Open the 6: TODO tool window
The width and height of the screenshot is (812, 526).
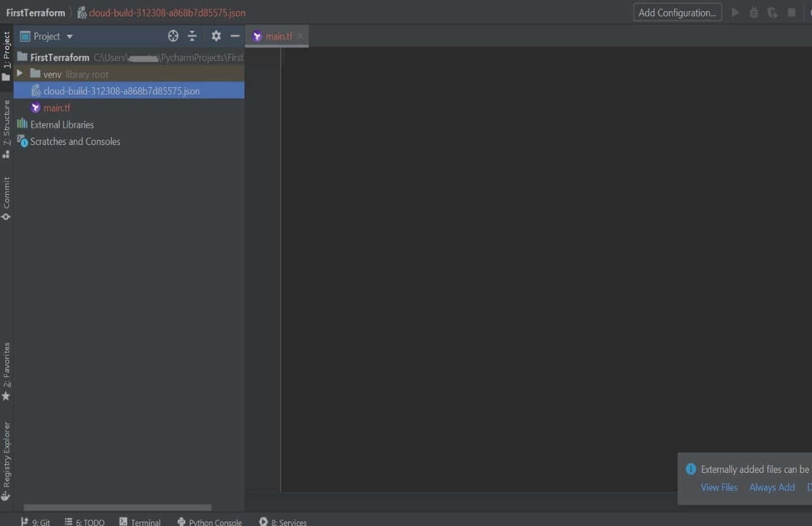(85, 522)
